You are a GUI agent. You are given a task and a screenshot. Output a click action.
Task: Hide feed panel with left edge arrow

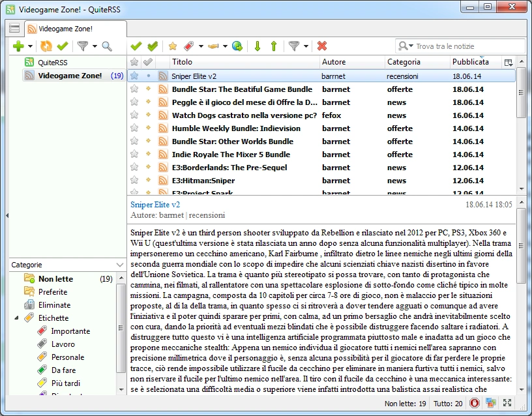pos(7,215)
